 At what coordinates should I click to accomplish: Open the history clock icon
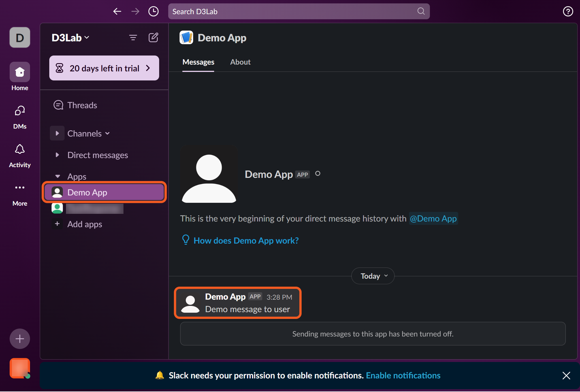[153, 11]
